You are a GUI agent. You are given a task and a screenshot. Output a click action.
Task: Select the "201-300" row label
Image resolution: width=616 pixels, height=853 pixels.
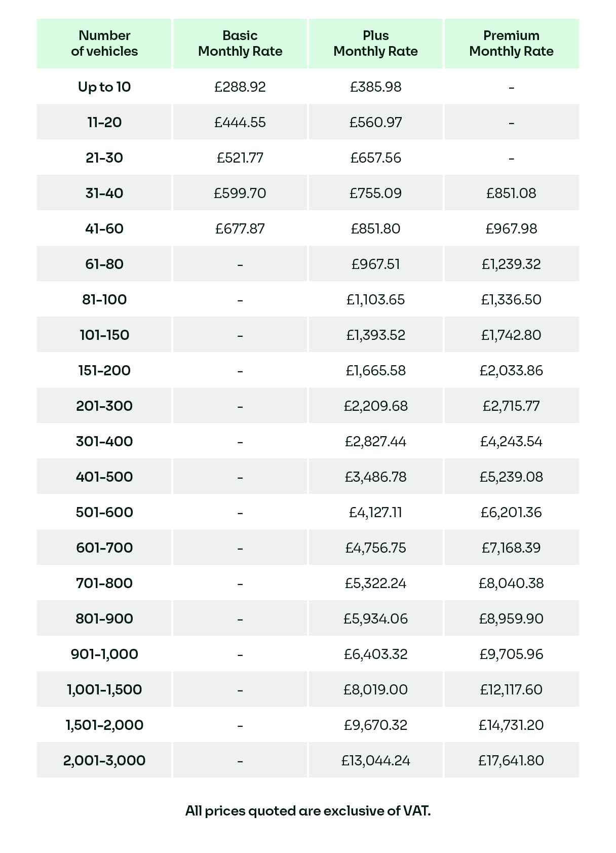pos(104,406)
